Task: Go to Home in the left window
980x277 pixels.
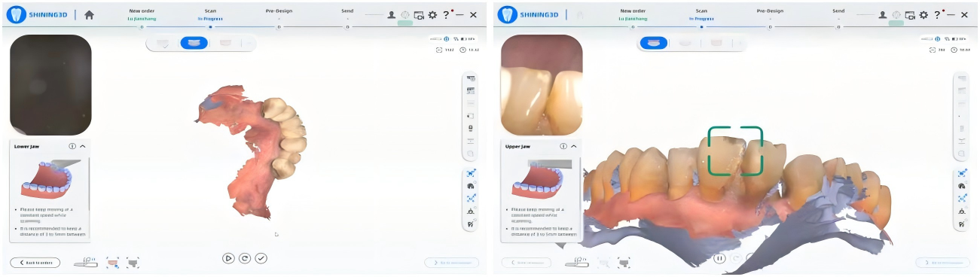Action: pos(89,14)
